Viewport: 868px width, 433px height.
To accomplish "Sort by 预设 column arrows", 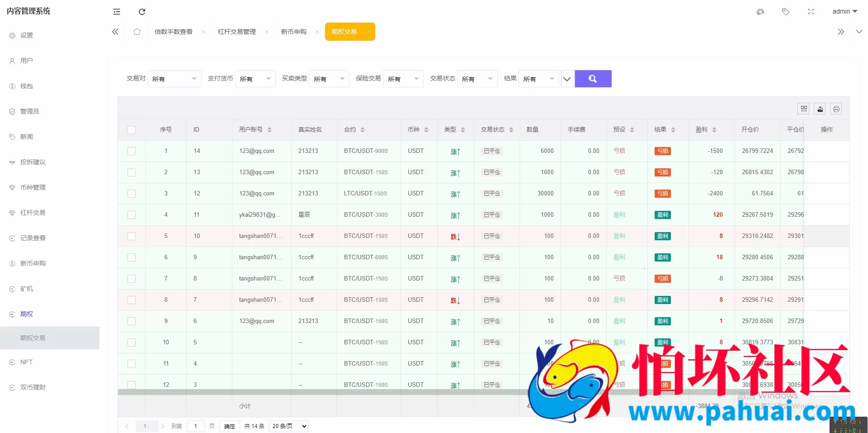I will [632, 130].
